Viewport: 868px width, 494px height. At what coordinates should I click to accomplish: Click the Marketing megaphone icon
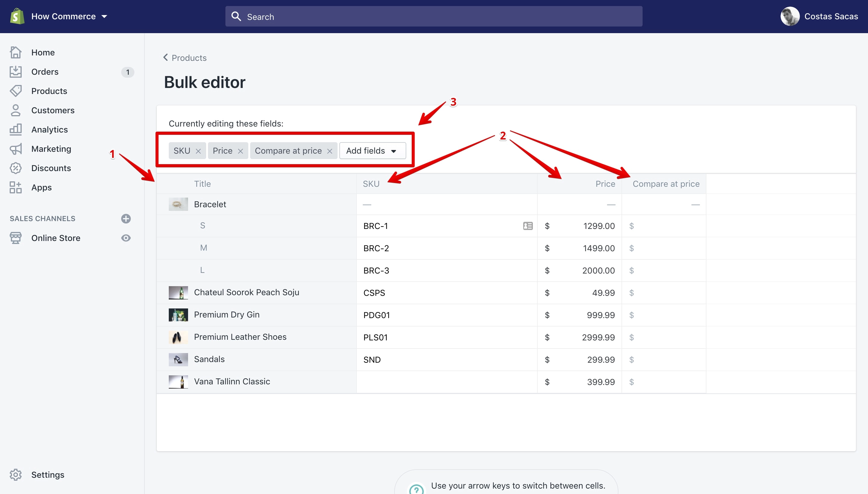16,149
